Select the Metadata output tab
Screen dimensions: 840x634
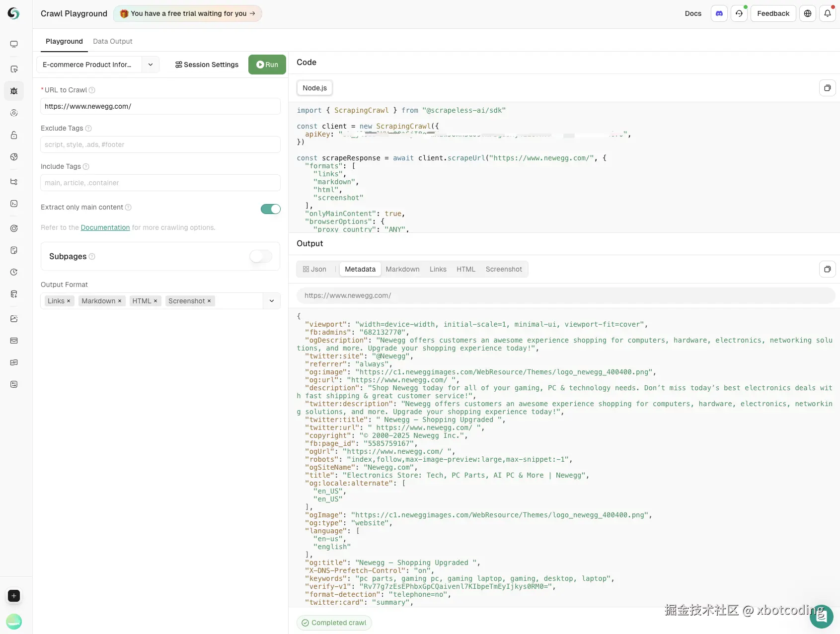360,269
